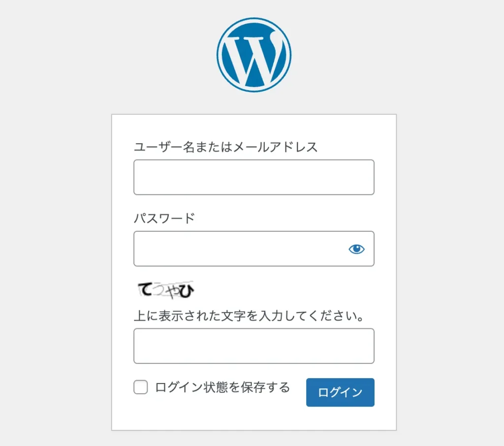The image size is (504, 446).
Task: Click the パスワード label text
Action: (x=164, y=218)
